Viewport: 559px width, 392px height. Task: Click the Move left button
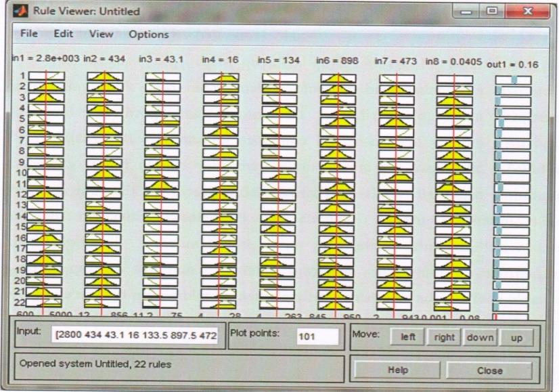click(407, 337)
